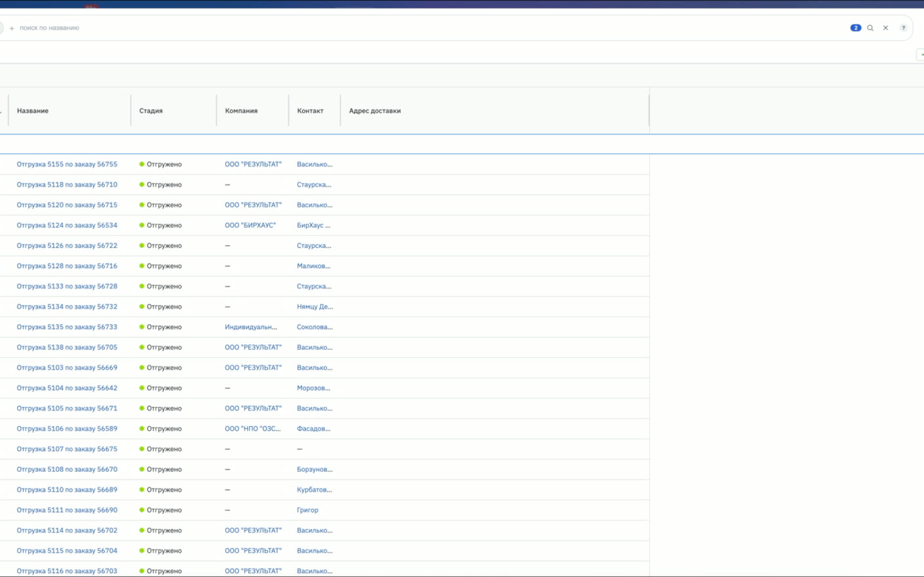Open "Отгрузка 5118 по заказу 56710"
This screenshot has height=577, width=924.
coord(67,185)
